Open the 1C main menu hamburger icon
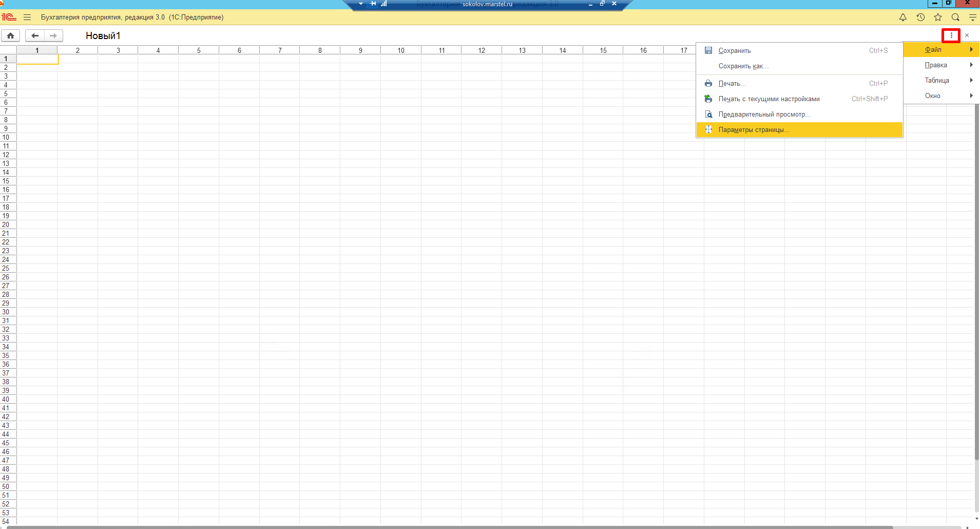 click(x=27, y=17)
